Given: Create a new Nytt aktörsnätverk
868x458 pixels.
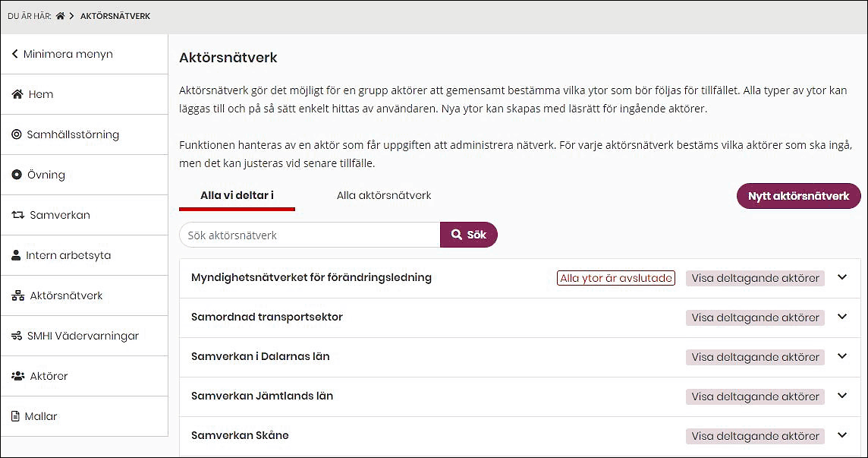Looking at the screenshot, I should (798, 195).
